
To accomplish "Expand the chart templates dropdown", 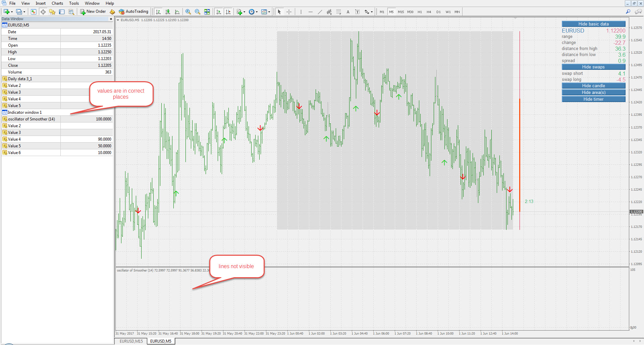I will [266, 12].
